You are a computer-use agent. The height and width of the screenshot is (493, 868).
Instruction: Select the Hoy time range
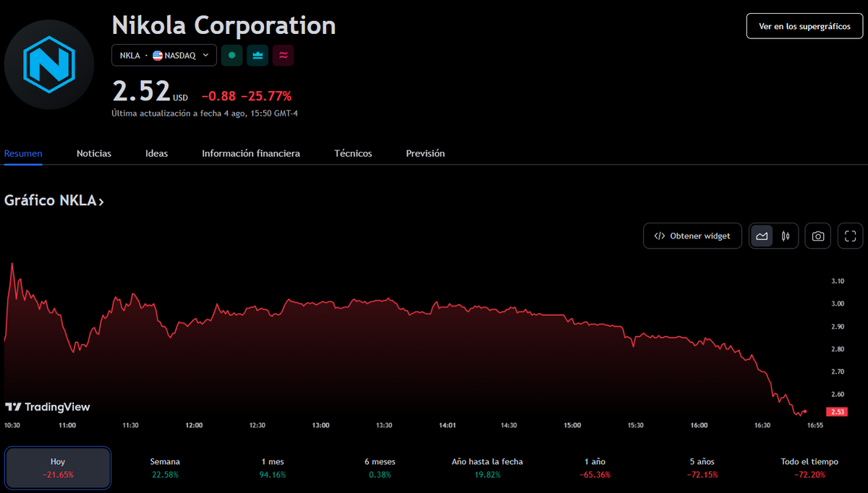58,468
